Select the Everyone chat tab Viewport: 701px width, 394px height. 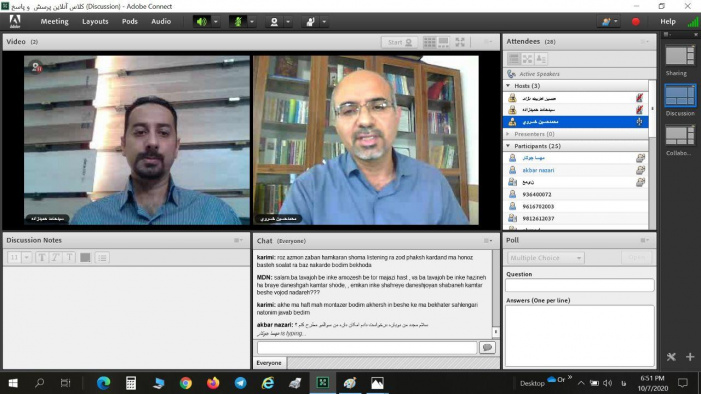point(269,363)
